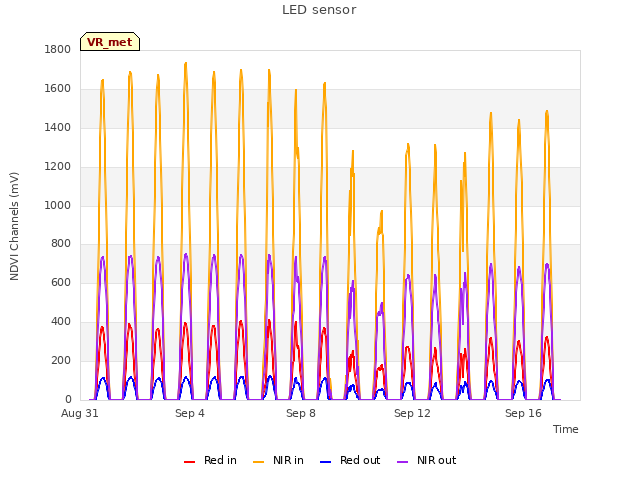640x480 pixels.
Task: Toggle the NIR out legend entry
Action: [x=427, y=460]
